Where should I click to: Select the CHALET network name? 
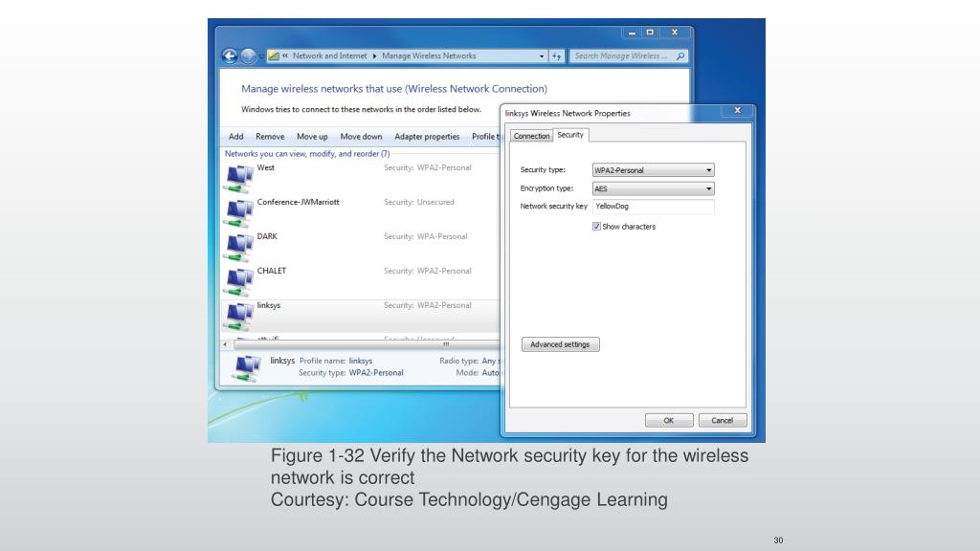(271, 271)
